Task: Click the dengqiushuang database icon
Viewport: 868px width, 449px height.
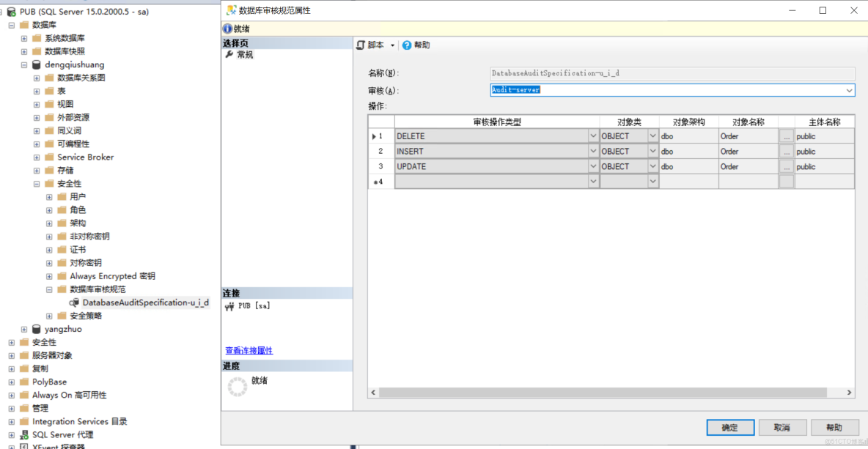Action: coord(37,64)
